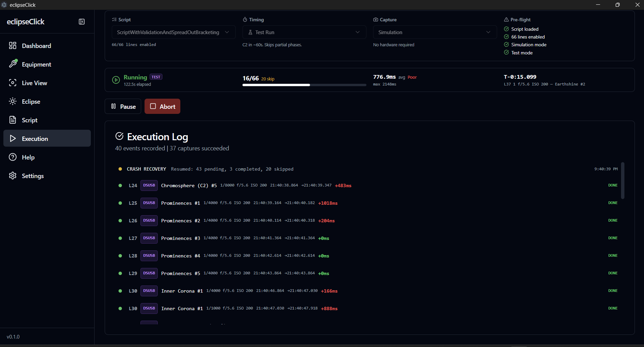Screen dimensions: 644x347
Task: Expand the Test Run timing dropdown
Action: point(304,32)
